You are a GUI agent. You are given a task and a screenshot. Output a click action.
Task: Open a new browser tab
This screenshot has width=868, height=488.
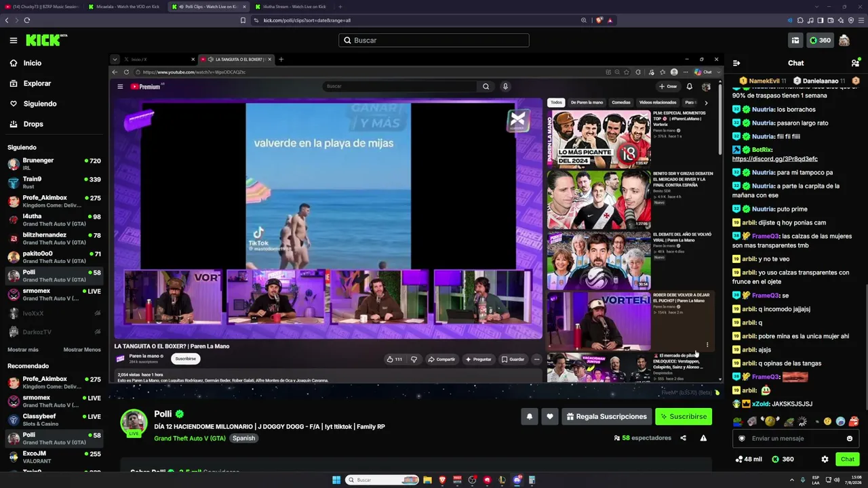click(x=340, y=7)
